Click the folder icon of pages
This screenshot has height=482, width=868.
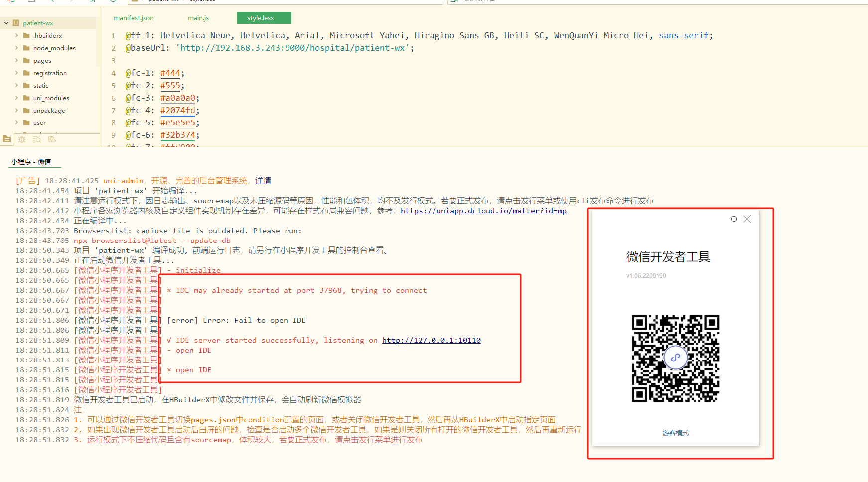pos(26,60)
